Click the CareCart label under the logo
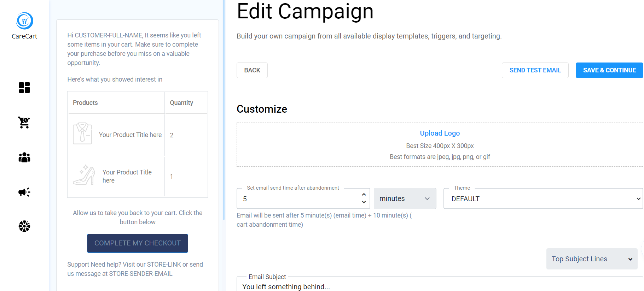644x291 pixels. coord(24,36)
